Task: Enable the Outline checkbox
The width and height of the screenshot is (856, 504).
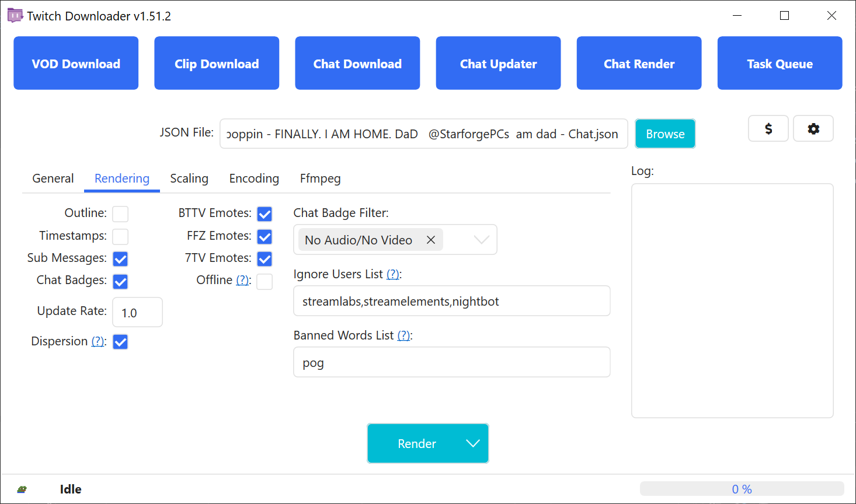Action: coord(120,214)
